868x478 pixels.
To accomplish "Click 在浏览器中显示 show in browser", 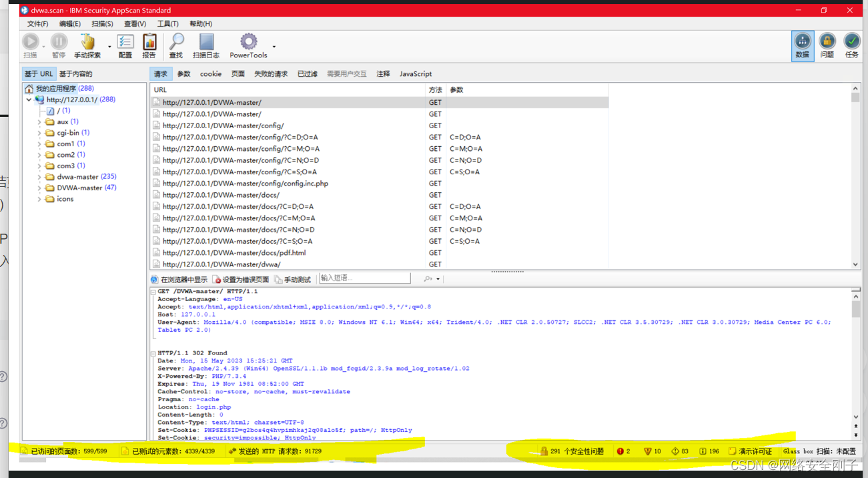I will (x=179, y=279).
